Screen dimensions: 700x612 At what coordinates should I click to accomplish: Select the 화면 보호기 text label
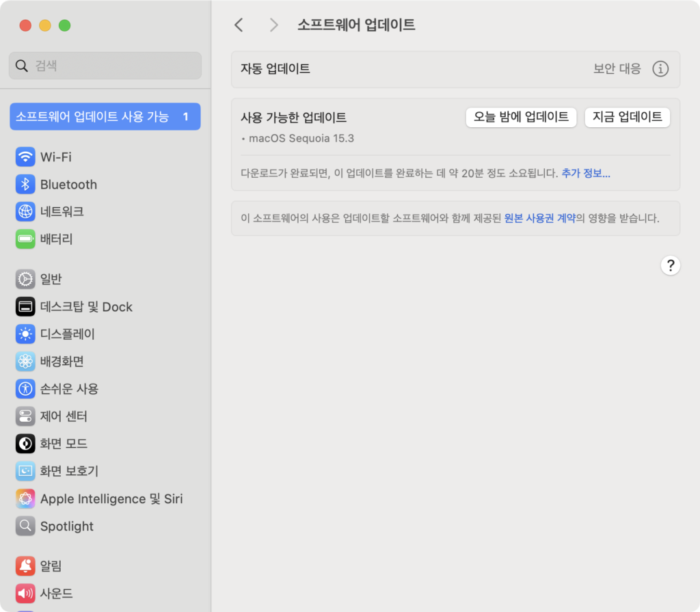[x=69, y=471]
